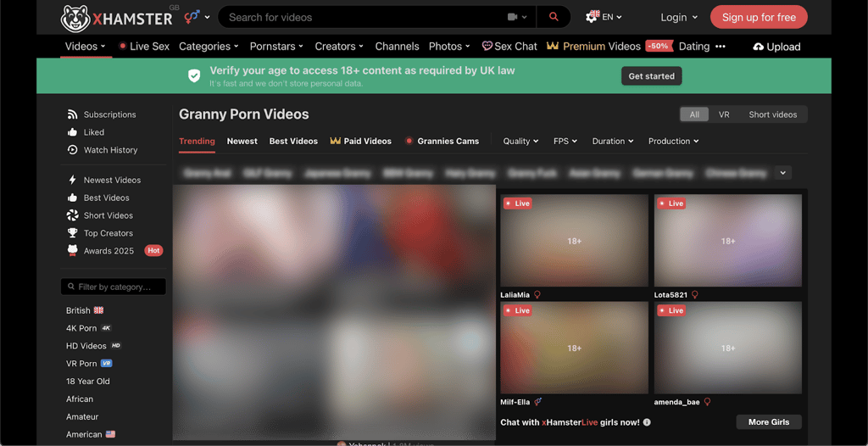Open the Duration filter dropdown
The height and width of the screenshot is (446, 868).
613,142
